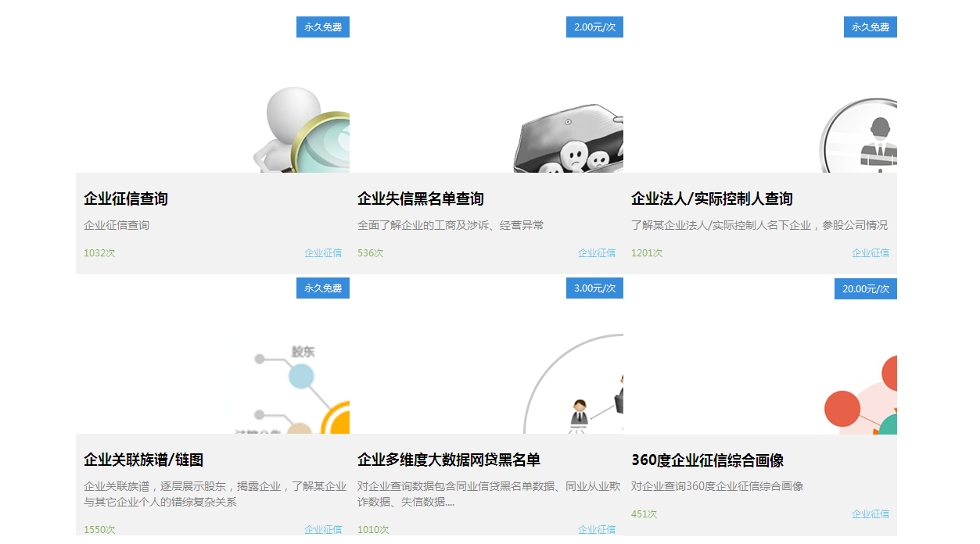The height and width of the screenshot is (544, 980).
Task: Click 永久免费 badge on 企业法人/实际控制人查询 card
Action: click(871, 27)
